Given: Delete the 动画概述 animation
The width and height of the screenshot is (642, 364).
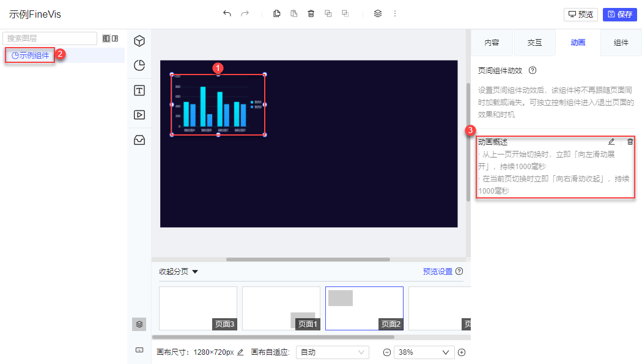Looking at the screenshot, I should (630, 142).
